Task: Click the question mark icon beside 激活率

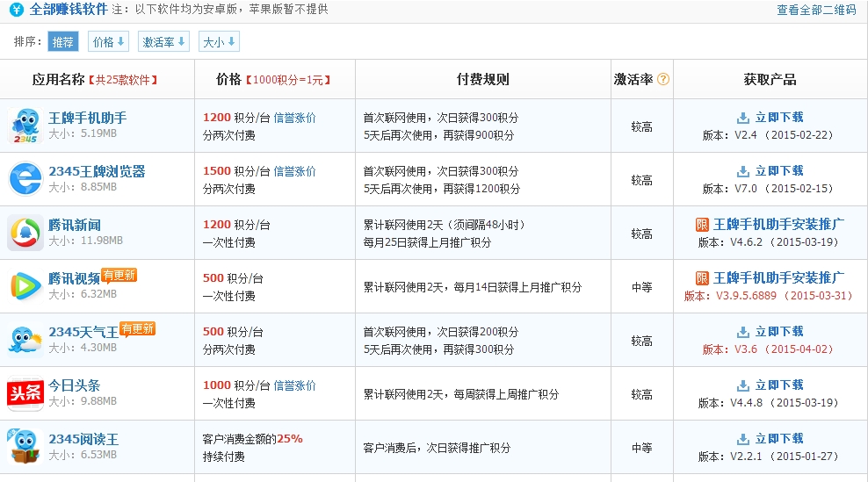Action: coord(663,79)
